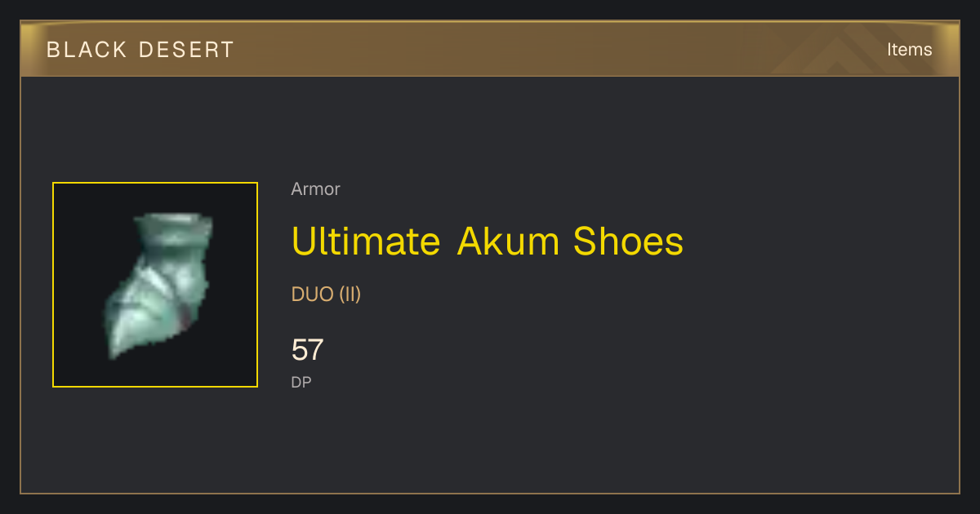Click the empty dark card area right of the item name

tap(817, 241)
